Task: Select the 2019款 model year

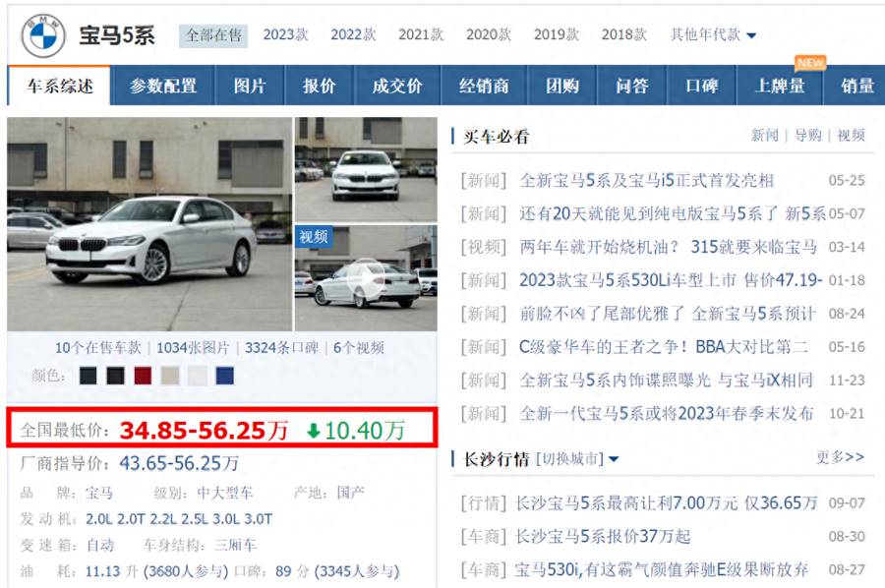Action: (x=557, y=35)
